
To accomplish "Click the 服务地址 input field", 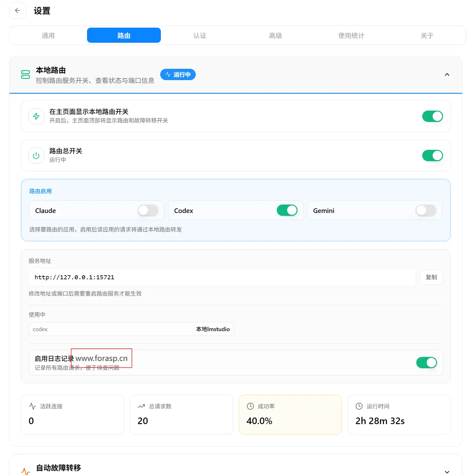I will (222, 277).
